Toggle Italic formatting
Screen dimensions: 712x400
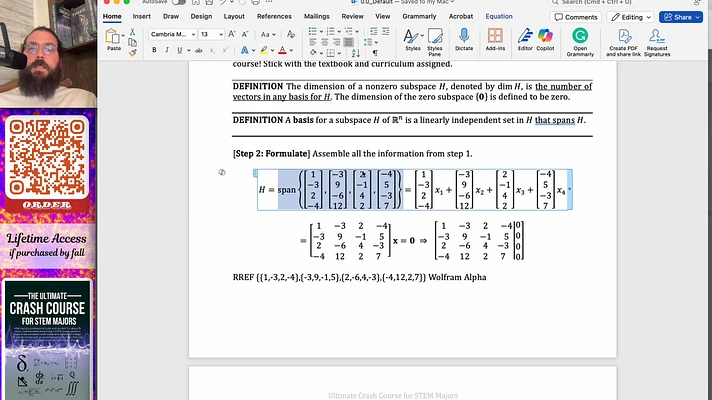167,50
